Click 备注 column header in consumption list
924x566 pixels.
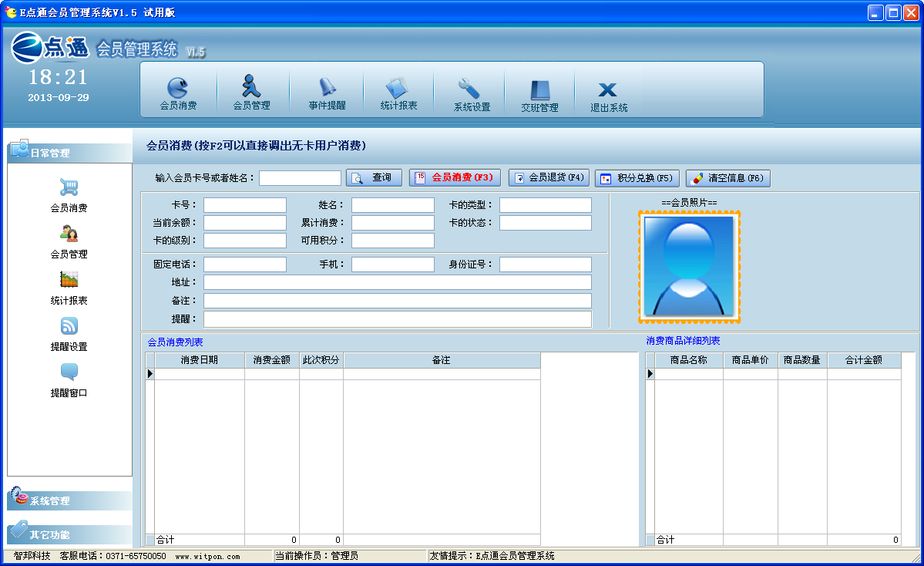click(x=442, y=360)
